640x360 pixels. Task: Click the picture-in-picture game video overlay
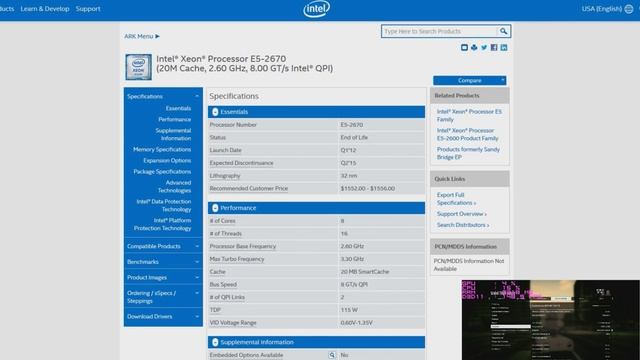[x=551, y=320]
